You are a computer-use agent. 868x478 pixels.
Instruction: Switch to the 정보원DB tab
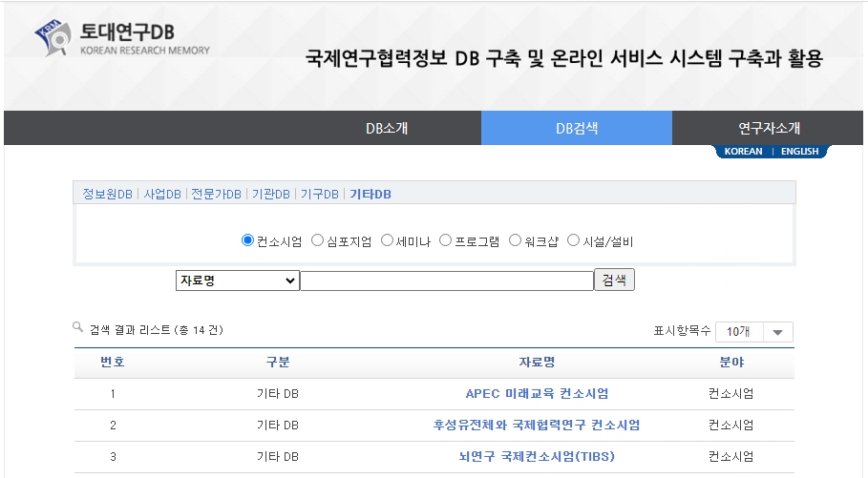coord(107,194)
